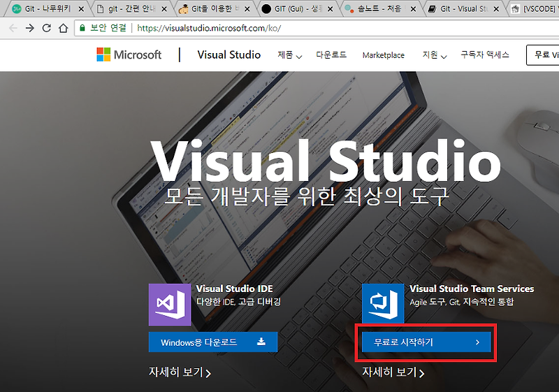This screenshot has height=392, width=559.
Task: Click the 무료 Vi... button in header
Action: pyautogui.click(x=543, y=55)
